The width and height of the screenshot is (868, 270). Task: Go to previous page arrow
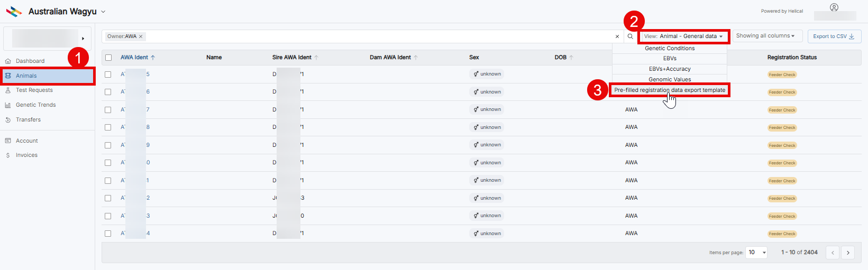point(833,253)
